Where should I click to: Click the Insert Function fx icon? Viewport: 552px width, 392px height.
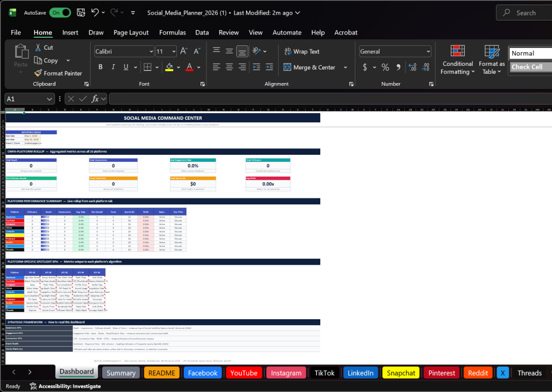(x=95, y=99)
